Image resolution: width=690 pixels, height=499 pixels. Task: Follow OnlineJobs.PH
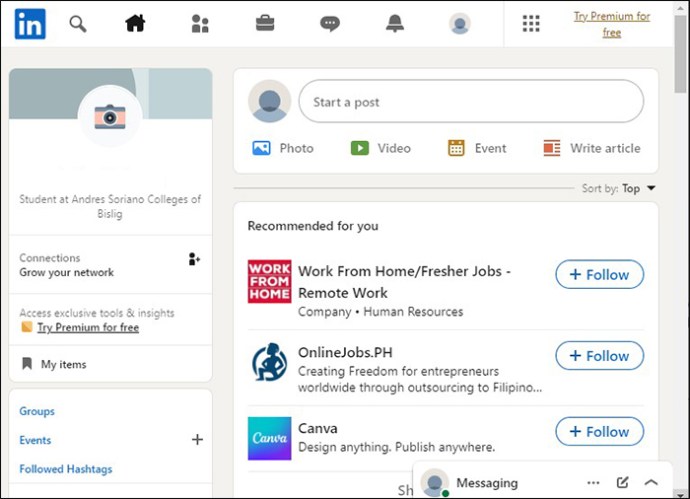click(x=599, y=356)
